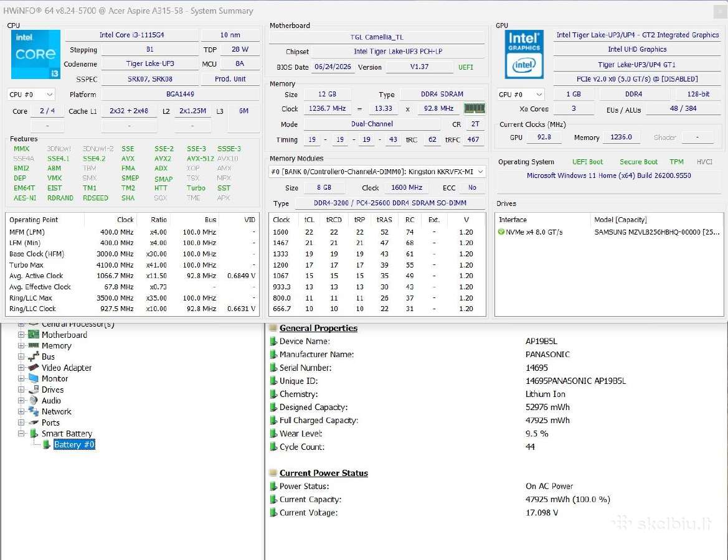Viewport: 728px width, 560px height.
Task: Click the Monitor tree icon
Action: tap(34, 378)
